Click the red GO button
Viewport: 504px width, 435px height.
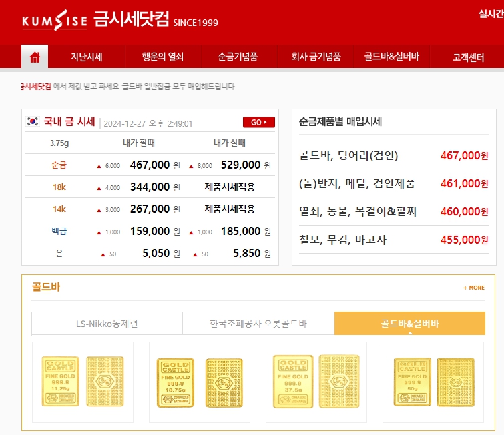tap(259, 122)
